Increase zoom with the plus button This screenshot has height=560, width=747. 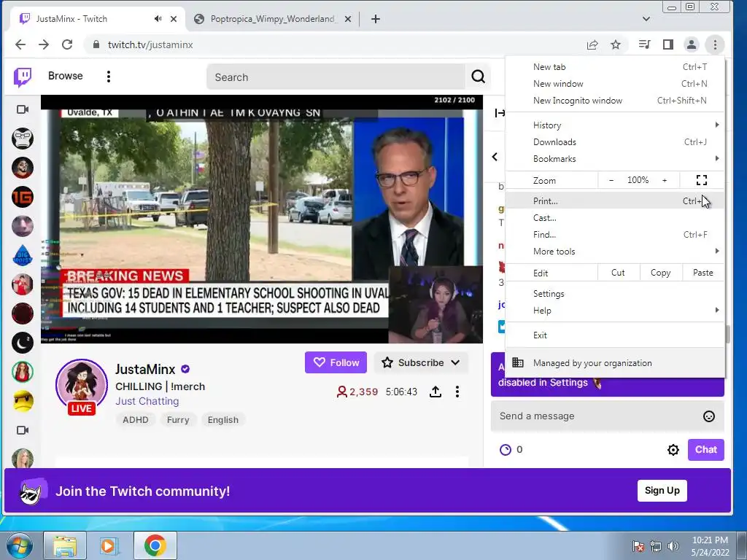pyautogui.click(x=665, y=180)
